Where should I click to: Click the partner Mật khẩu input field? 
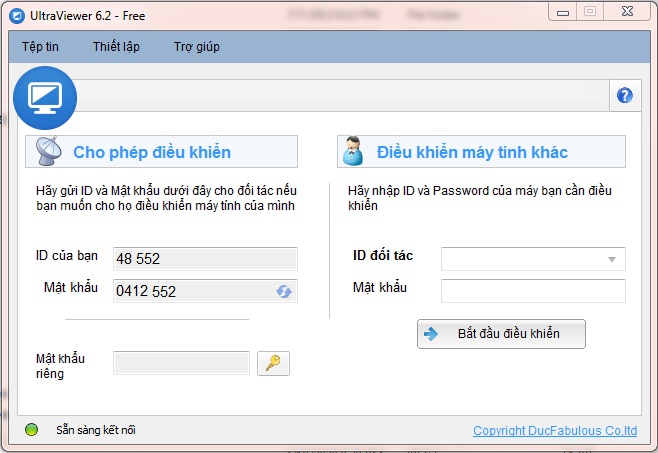click(x=533, y=290)
